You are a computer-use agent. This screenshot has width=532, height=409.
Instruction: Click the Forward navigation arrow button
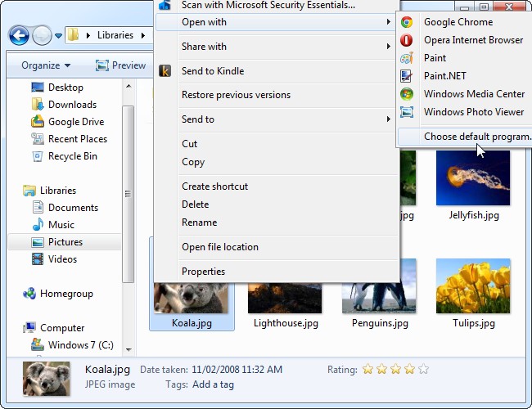pyautogui.click(x=42, y=35)
